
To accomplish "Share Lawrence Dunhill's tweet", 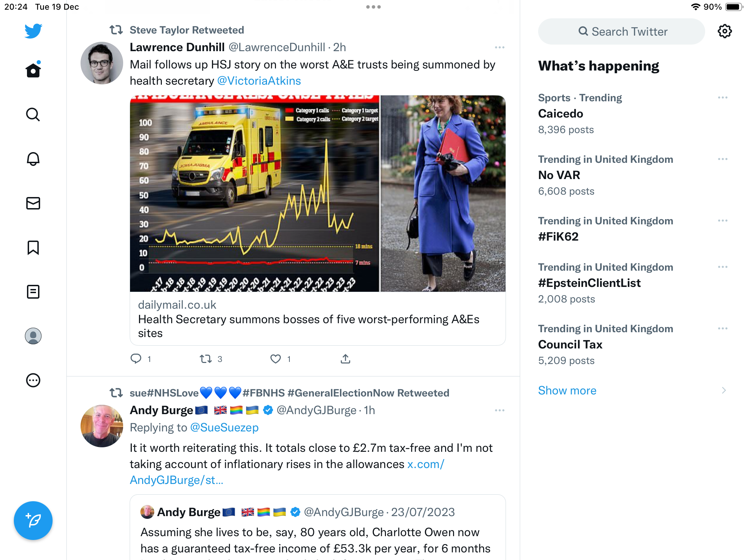I will (x=345, y=359).
